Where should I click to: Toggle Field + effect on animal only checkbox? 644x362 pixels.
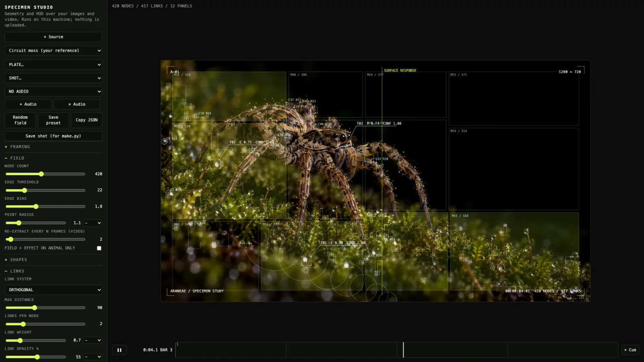(99, 248)
